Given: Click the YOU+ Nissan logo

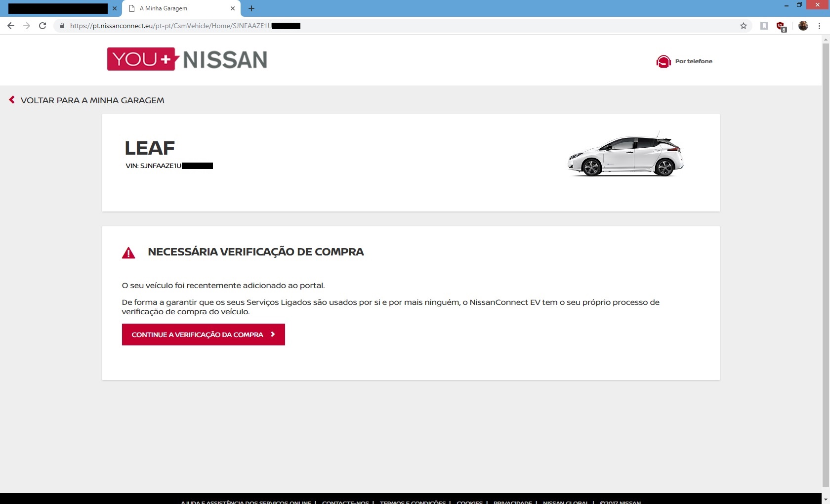Looking at the screenshot, I should pos(187,59).
